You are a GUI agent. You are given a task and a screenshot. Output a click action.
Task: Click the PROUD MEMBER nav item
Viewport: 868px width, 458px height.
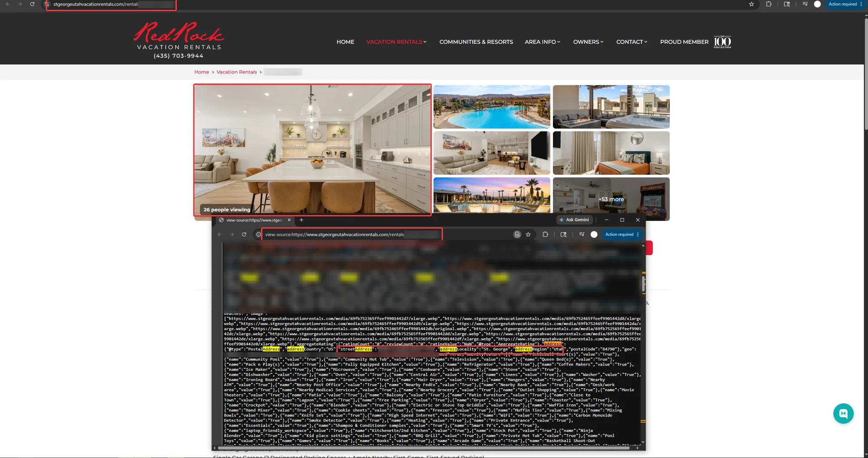tap(684, 42)
